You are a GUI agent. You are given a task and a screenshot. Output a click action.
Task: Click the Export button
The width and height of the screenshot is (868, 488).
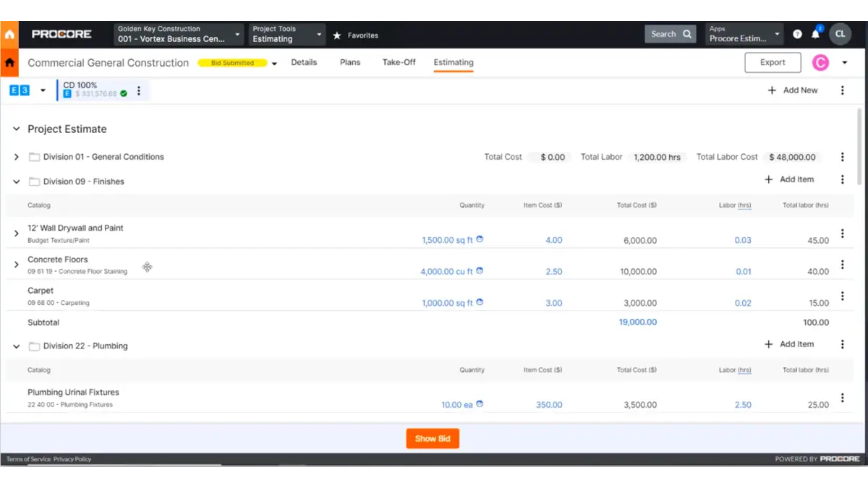pyautogui.click(x=773, y=63)
